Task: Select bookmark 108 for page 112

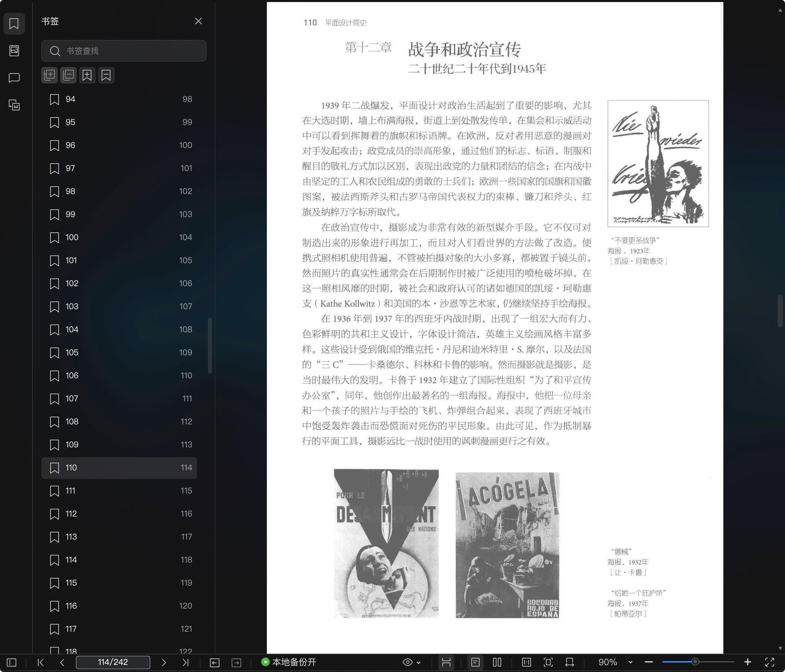Action: 119,422
